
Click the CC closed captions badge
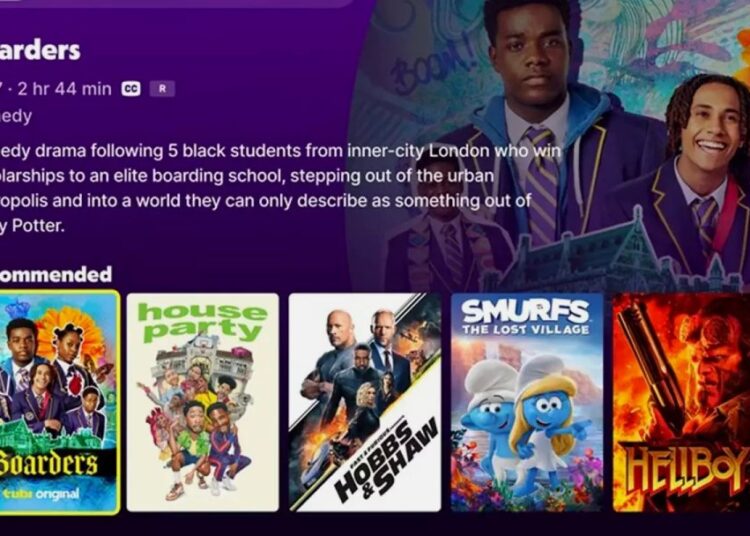131,89
